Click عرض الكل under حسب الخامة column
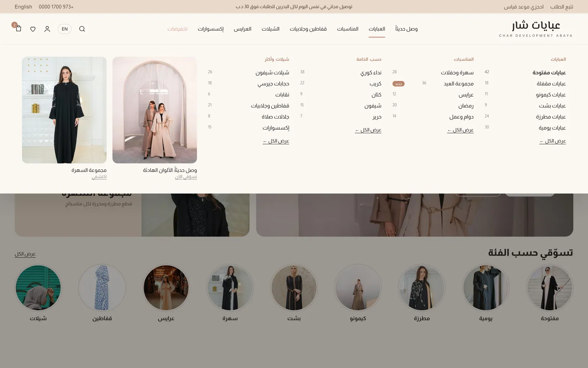This screenshot has width=588, height=368. [x=368, y=130]
